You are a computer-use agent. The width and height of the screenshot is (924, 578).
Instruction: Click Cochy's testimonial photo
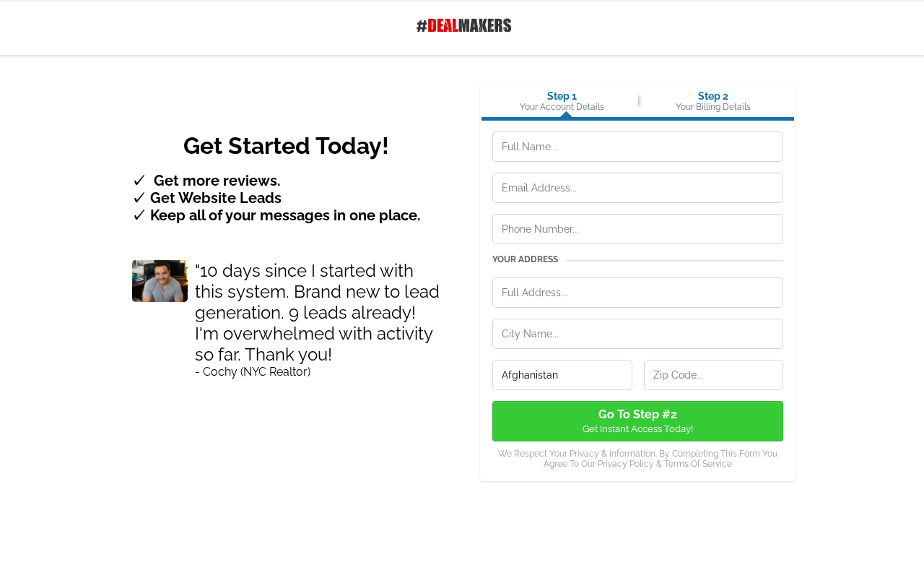point(160,281)
